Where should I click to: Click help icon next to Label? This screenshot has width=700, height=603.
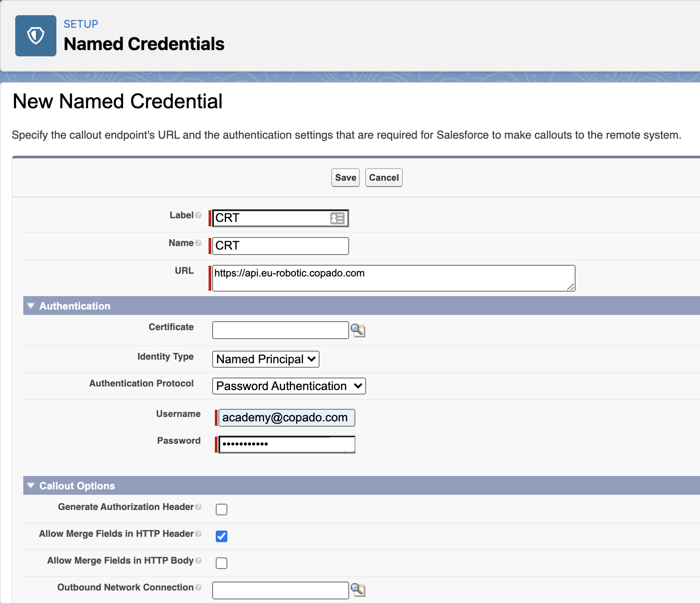(x=198, y=215)
